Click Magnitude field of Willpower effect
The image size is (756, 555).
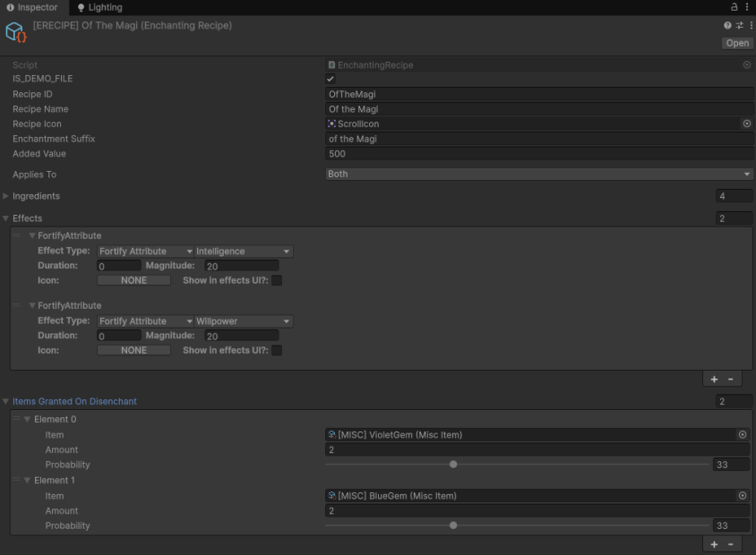coord(242,336)
